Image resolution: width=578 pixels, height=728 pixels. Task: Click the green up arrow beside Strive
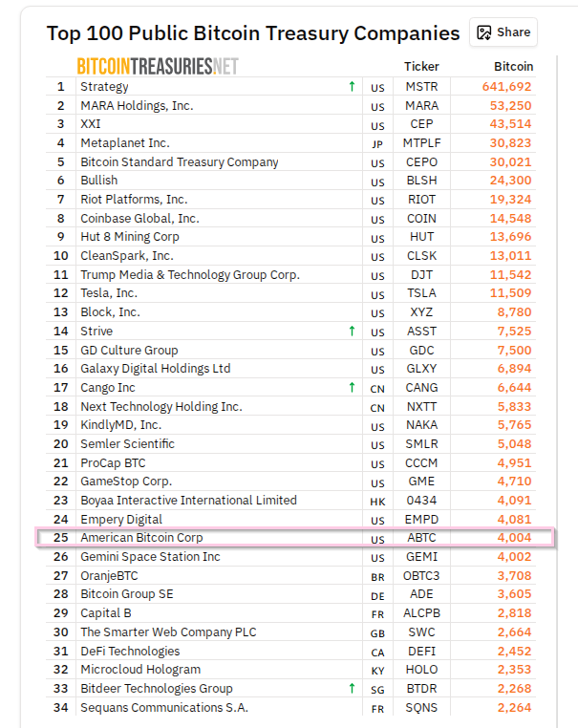[x=352, y=332]
